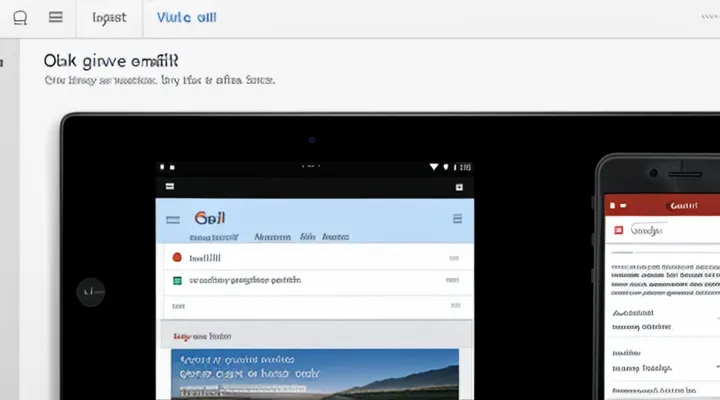The width and height of the screenshot is (720, 400).
Task: Expand the indicator at right of first email row
Action: pyautogui.click(x=455, y=257)
